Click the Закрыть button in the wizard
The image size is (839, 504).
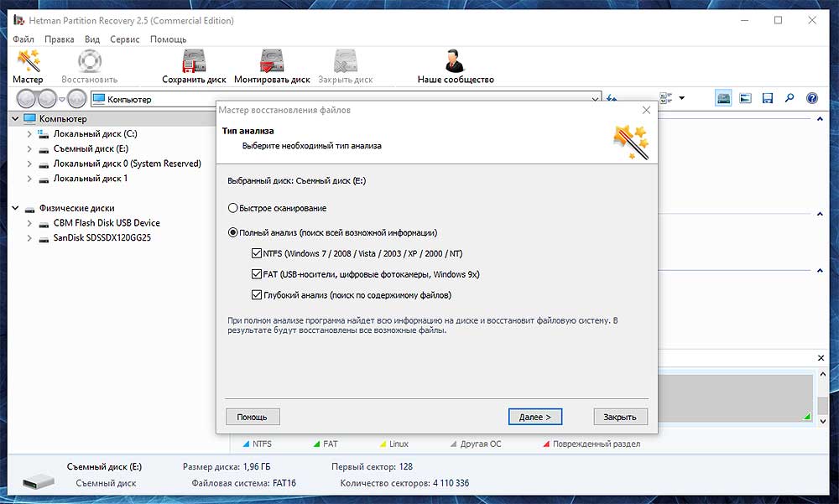[x=620, y=417]
